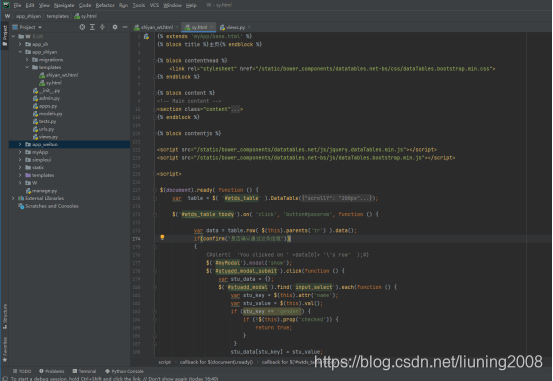Toggle the Favorites sidebar tool button

pos(5,349)
